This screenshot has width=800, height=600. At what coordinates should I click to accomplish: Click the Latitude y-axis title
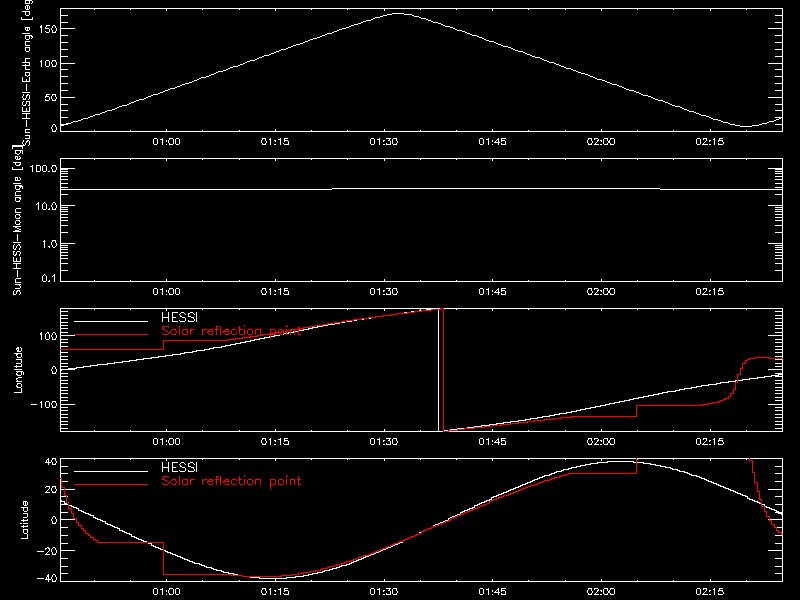24,519
